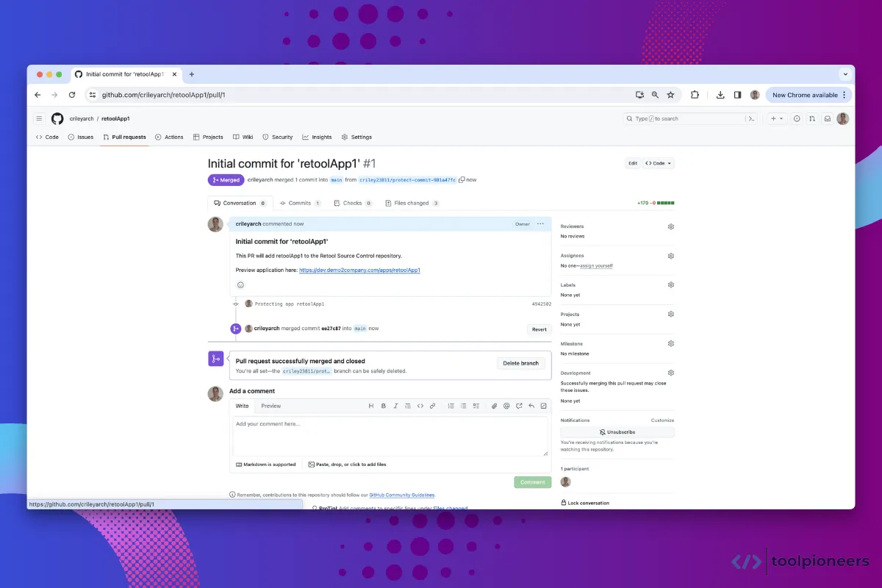
Task: Edit Labels with the gear icon
Action: coord(671,284)
